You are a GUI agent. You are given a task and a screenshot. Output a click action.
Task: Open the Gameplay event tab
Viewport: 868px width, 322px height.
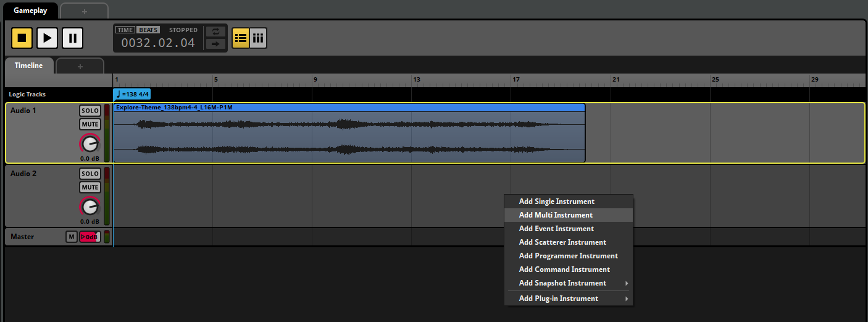coord(31,11)
